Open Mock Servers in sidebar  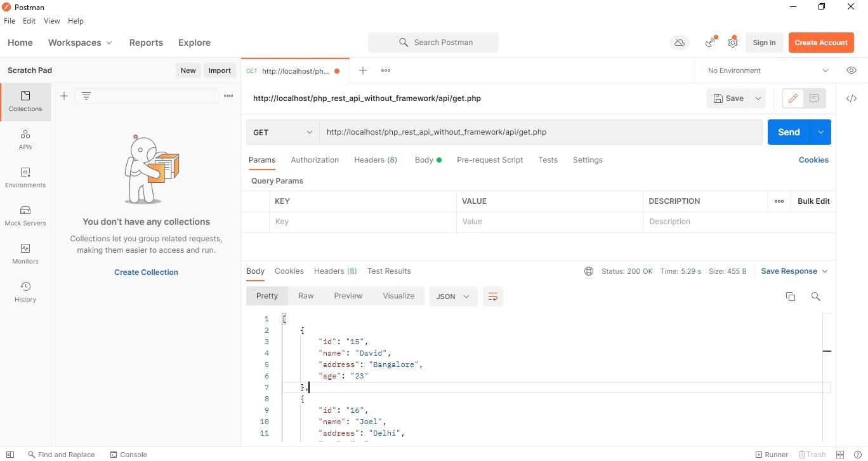click(x=25, y=215)
